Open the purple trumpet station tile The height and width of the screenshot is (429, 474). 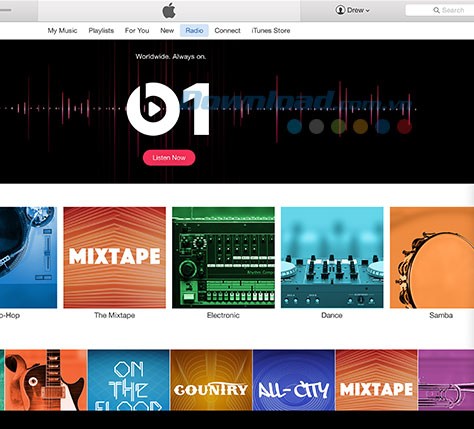[x=446, y=380]
